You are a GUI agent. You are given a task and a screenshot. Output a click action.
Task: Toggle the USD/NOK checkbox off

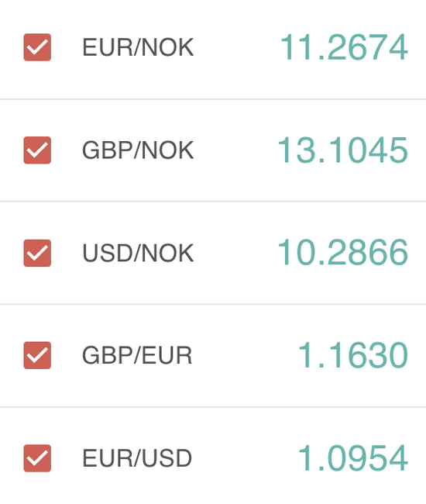click(37, 253)
